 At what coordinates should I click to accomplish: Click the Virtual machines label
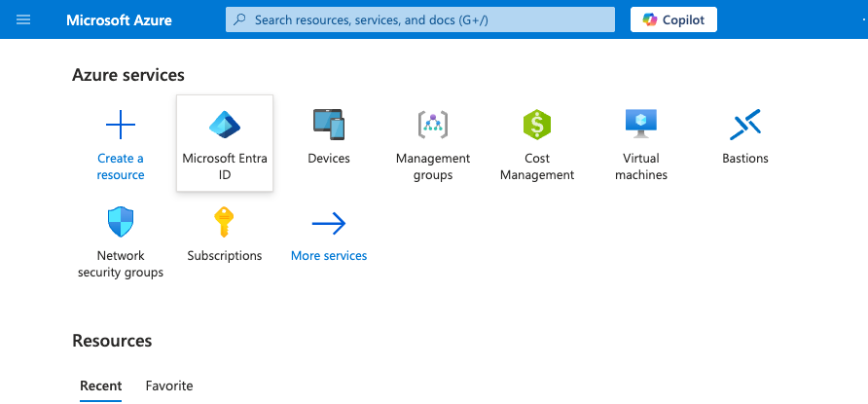click(x=641, y=166)
